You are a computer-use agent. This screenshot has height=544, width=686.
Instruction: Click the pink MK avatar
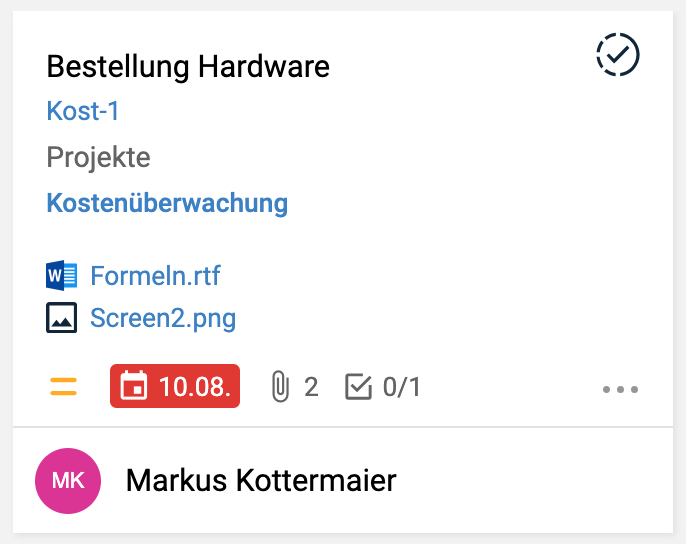click(x=68, y=481)
